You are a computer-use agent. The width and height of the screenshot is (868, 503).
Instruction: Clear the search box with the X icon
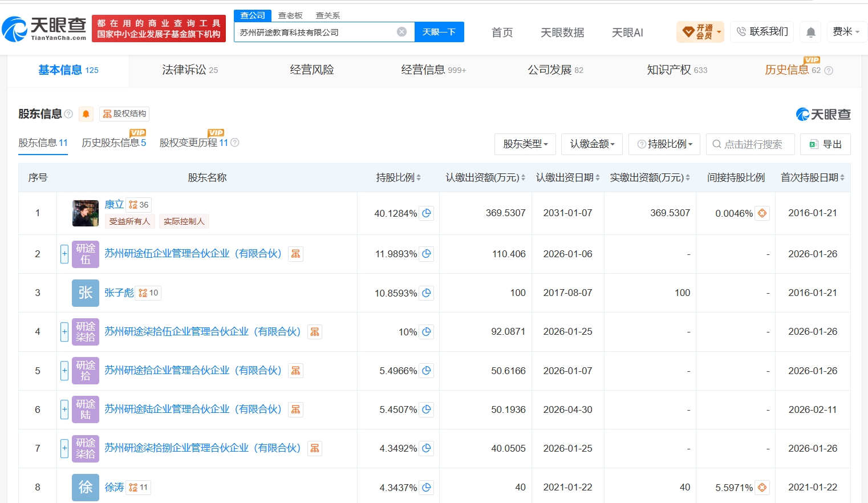tap(401, 32)
